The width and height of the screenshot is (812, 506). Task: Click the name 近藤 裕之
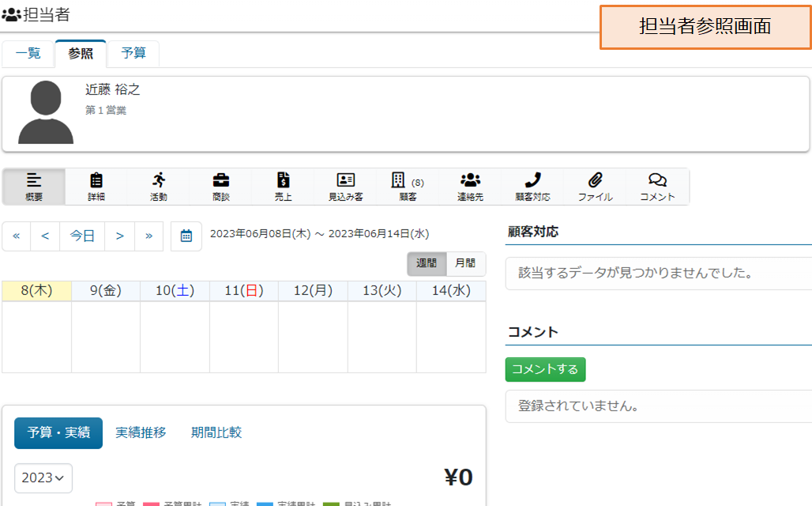113,89
